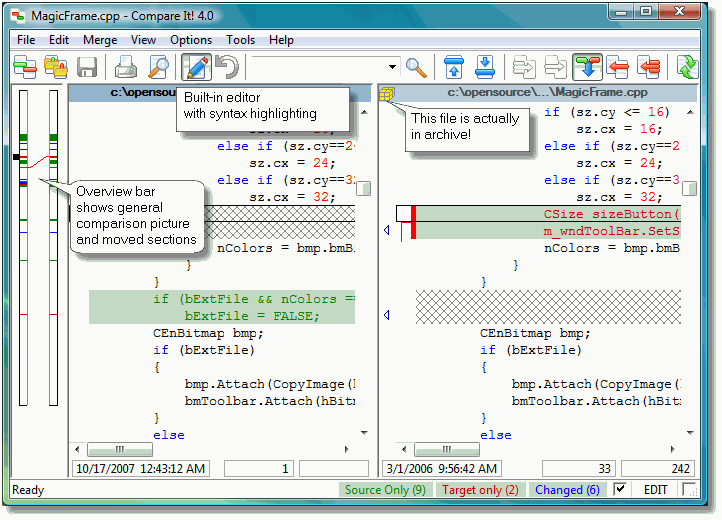Click the Print toolbar icon
Viewport: 722px width, 520px height.
(x=126, y=67)
